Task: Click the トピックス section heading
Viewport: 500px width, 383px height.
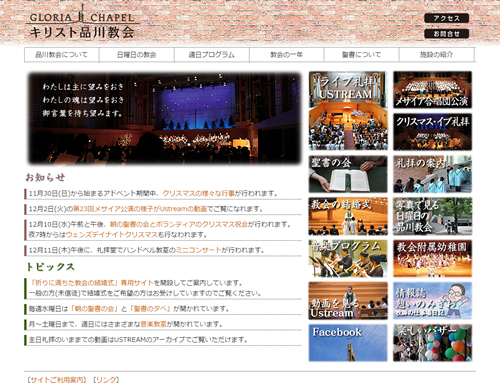Action: click(50, 267)
